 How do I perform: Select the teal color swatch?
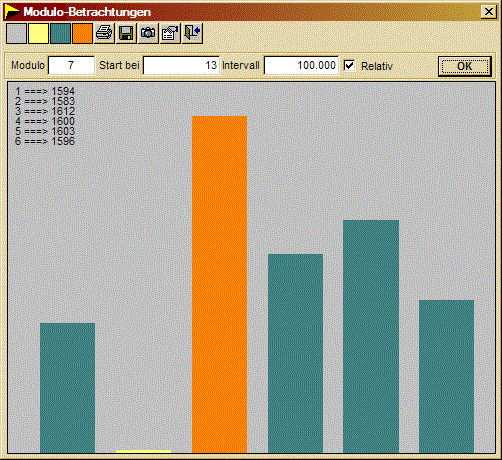[x=60, y=33]
